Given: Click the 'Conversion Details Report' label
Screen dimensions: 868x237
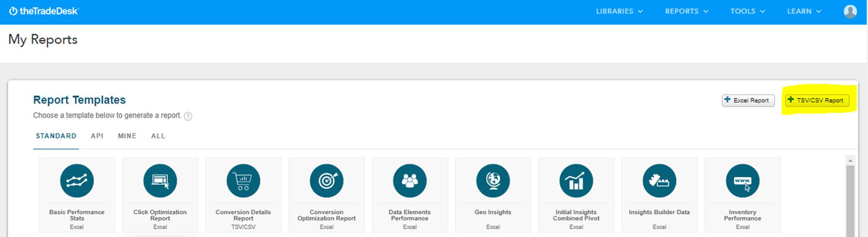Looking at the screenshot, I should (243, 215).
